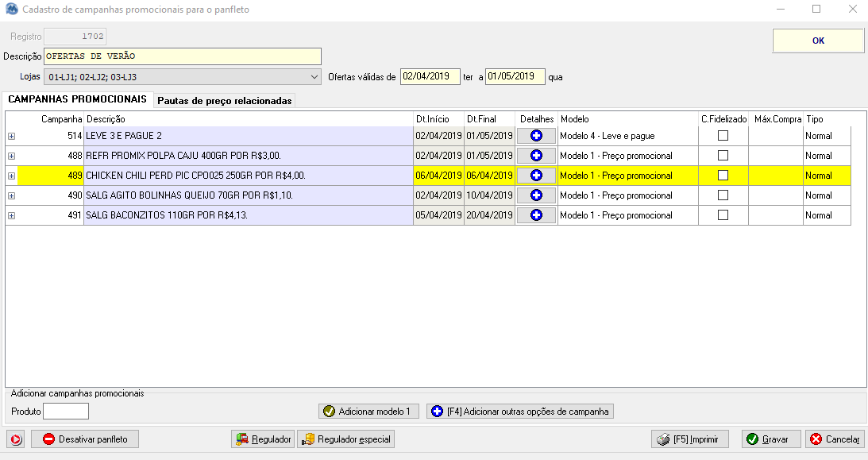Click the Cancelar button

(x=835, y=439)
